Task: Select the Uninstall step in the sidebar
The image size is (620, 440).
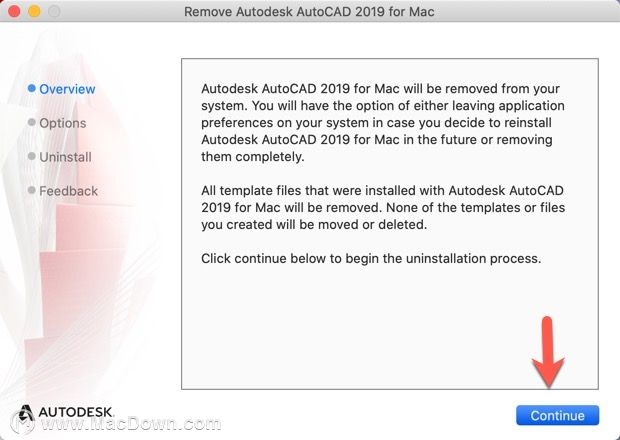Action: point(65,157)
